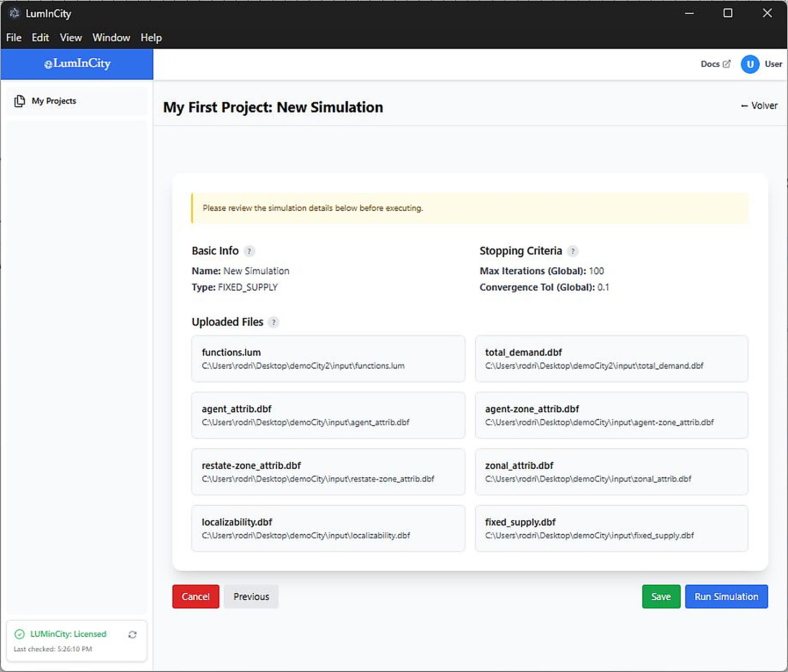Select the agent_attrib.dbf file card
The image size is (788, 672).
[328, 415]
